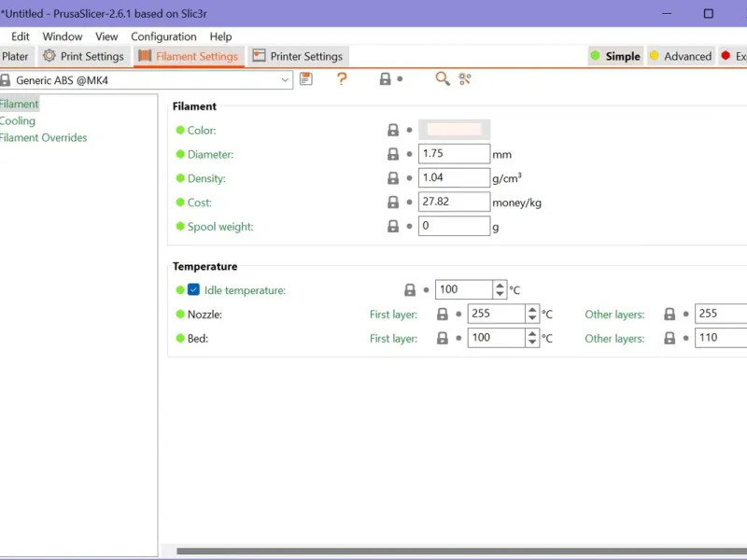This screenshot has height=560, width=747.
Task: Click the Idle temperature value field
Action: 464,289
